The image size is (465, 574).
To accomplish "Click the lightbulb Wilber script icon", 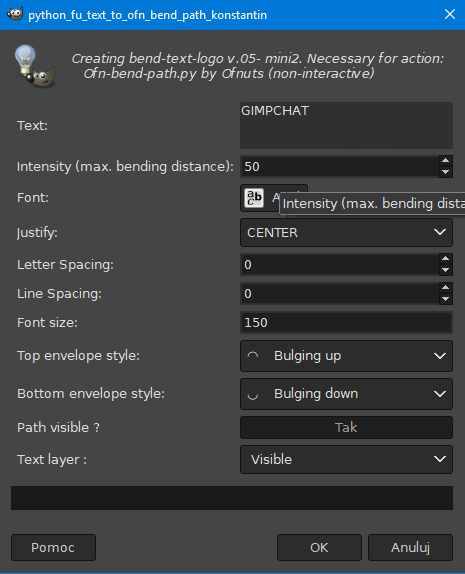I will click(x=35, y=66).
